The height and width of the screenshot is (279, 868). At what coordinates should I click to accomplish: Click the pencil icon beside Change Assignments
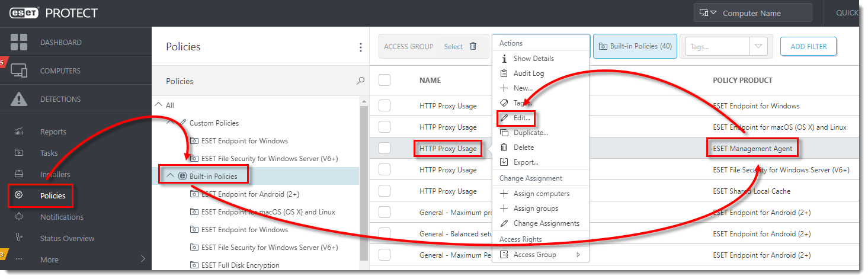point(504,223)
